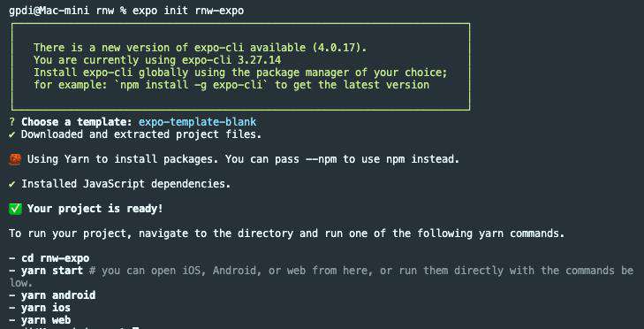Click the 'yarn android' command
This screenshot has height=329, width=644.
(x=58, y=295)
